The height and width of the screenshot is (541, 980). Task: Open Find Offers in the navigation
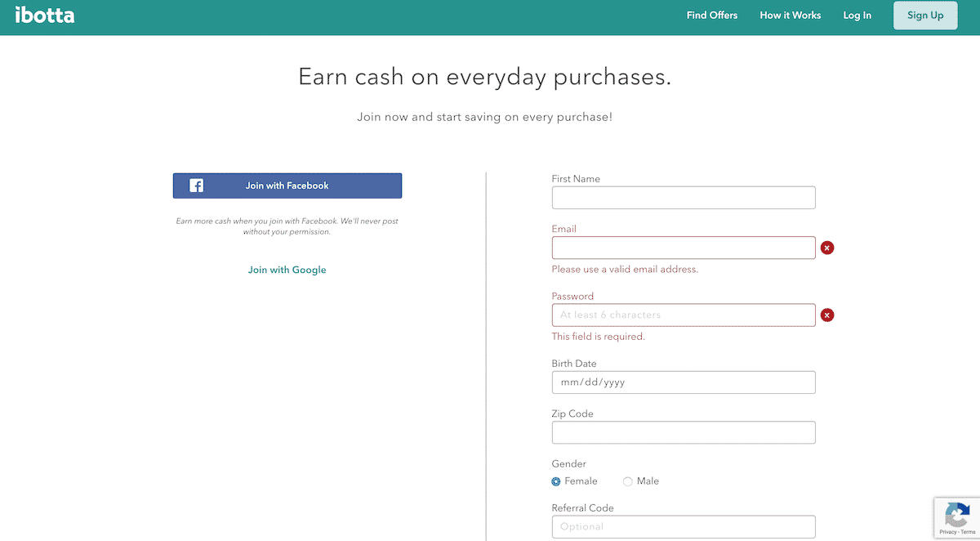[x=712, y=16]
